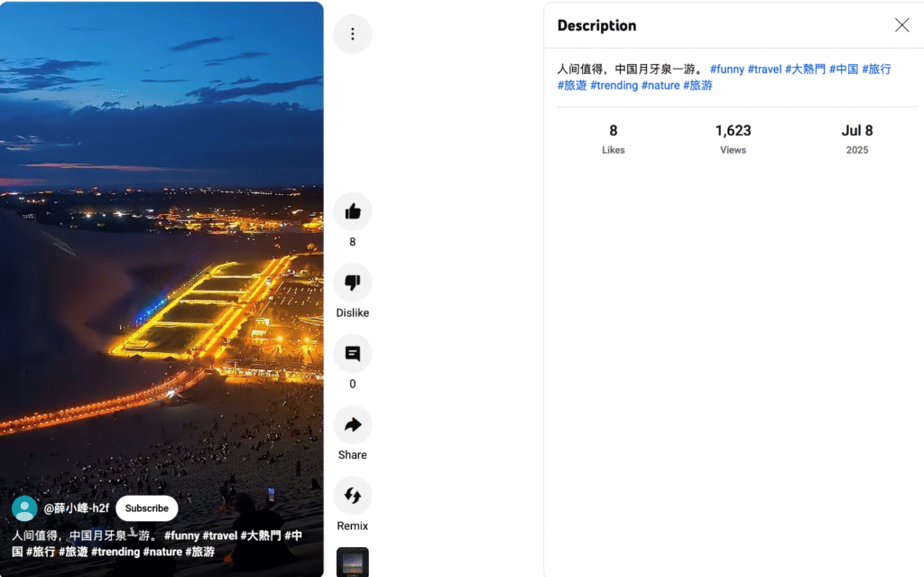Select #nature hashtag in the Description panel
The image size is (924, 577).
coord(660,85)
